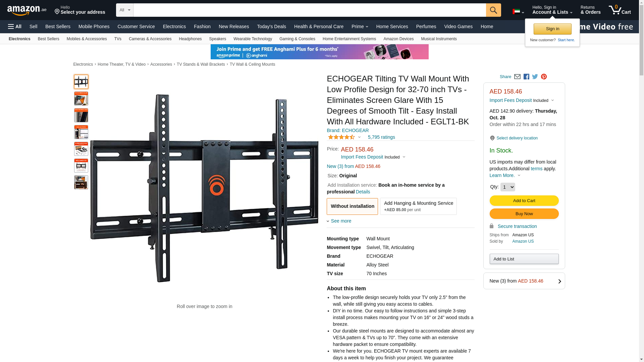Open the country flag language selector
Image resolution: width=644 pixels, height=362 pixels.
tap(518, 12)
